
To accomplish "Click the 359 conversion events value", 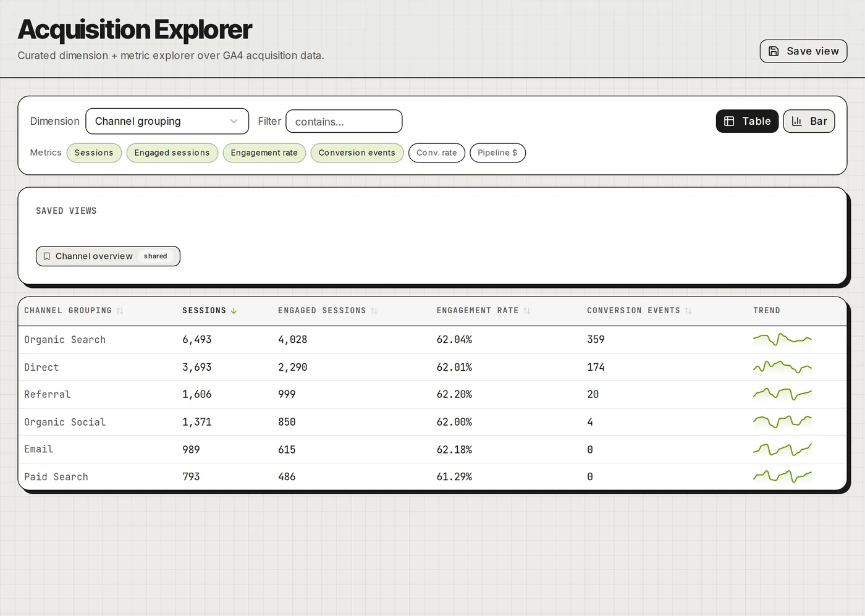I will (x=596, y=340).
